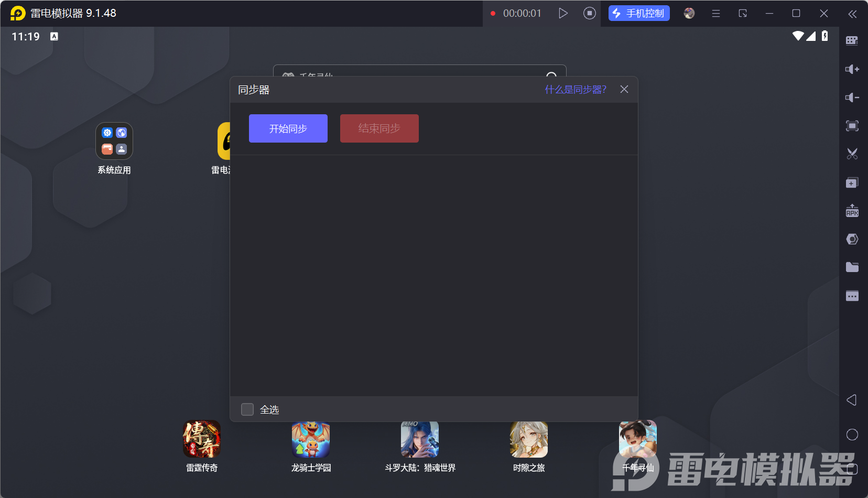Maximize the emulator window
This screenshot has height=498, width=868.
(796, 14)
